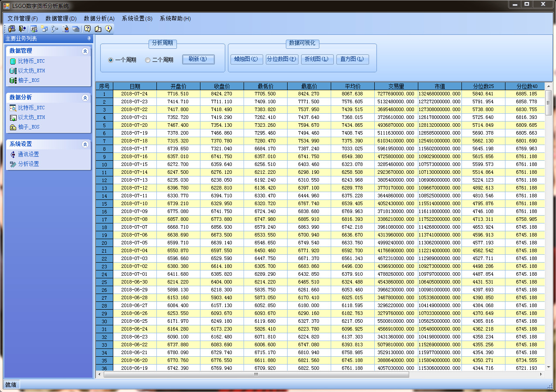Click the 直方图 button
The height and width of the screenshot is (392, 556).
[x=353, y=59]
